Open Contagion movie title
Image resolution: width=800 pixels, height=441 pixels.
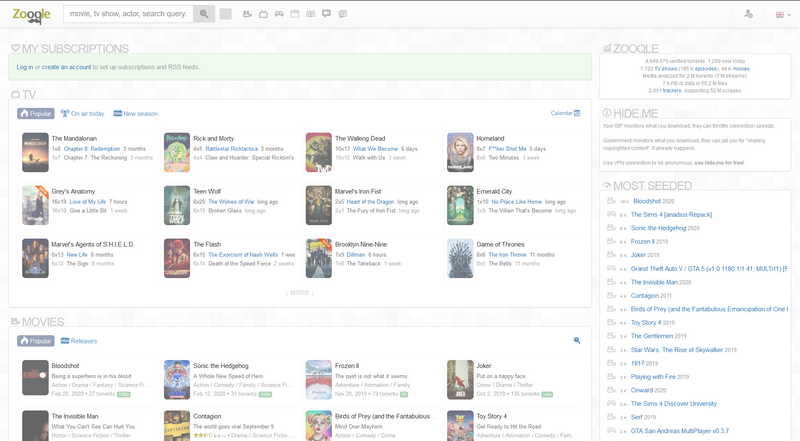pos(207,416)
